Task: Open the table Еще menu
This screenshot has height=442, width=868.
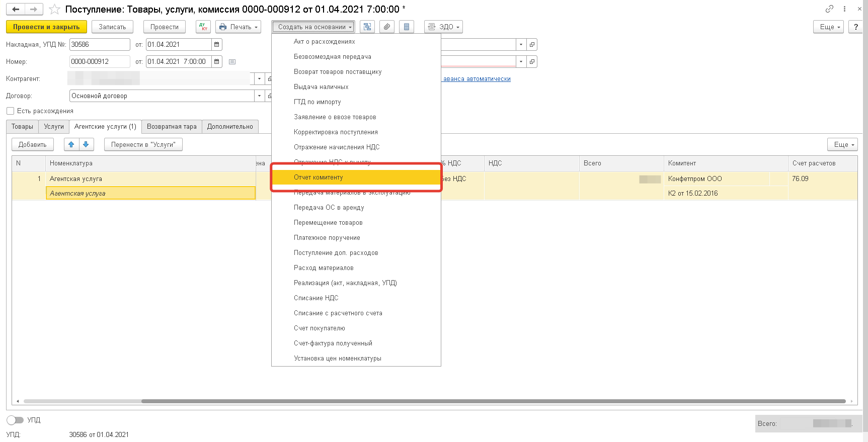Action: 842,144
